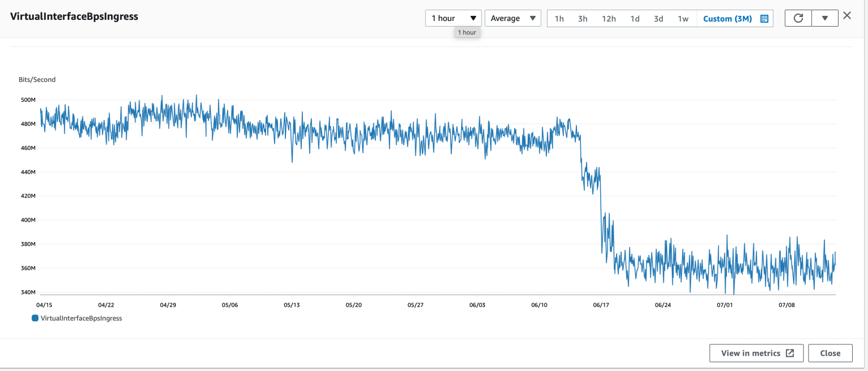Click the 06/17 date on the x-axis

tap(601, 305)
